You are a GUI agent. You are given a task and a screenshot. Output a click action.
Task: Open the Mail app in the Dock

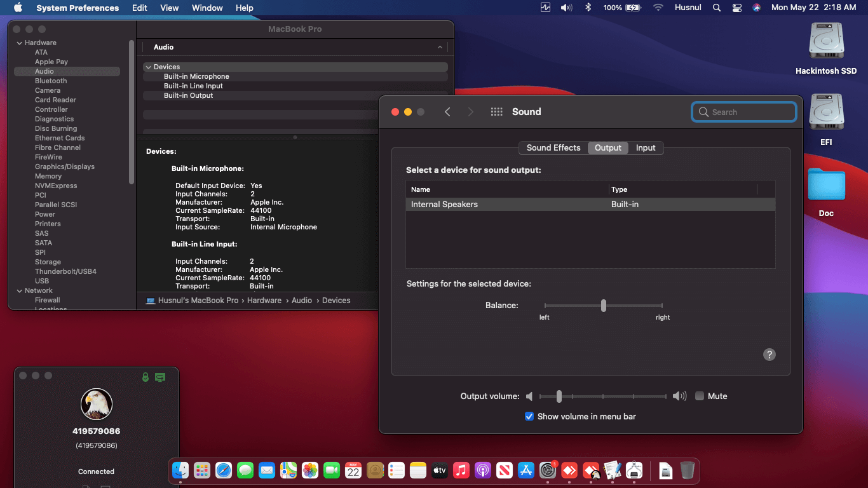click(x=267, y=470)
